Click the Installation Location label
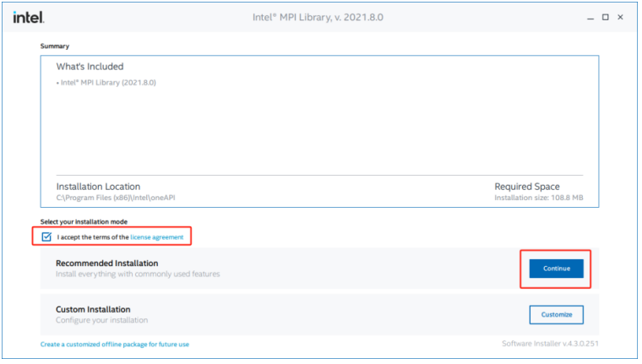This screenshot has width=642, height=364. click(98, 187)
